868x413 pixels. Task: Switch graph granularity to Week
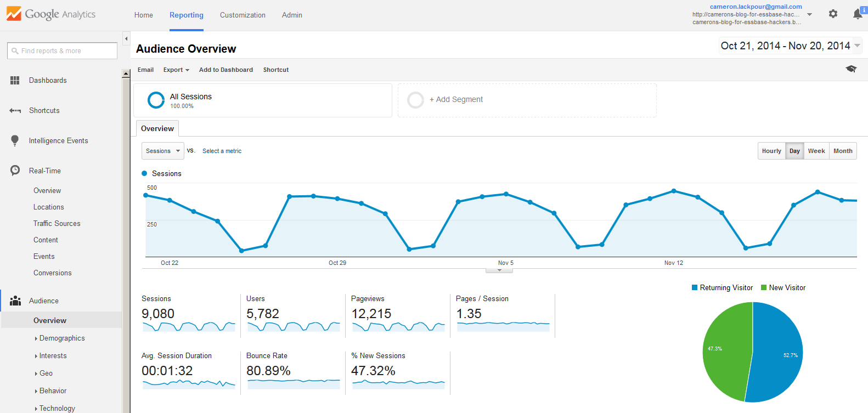(816, 151)
